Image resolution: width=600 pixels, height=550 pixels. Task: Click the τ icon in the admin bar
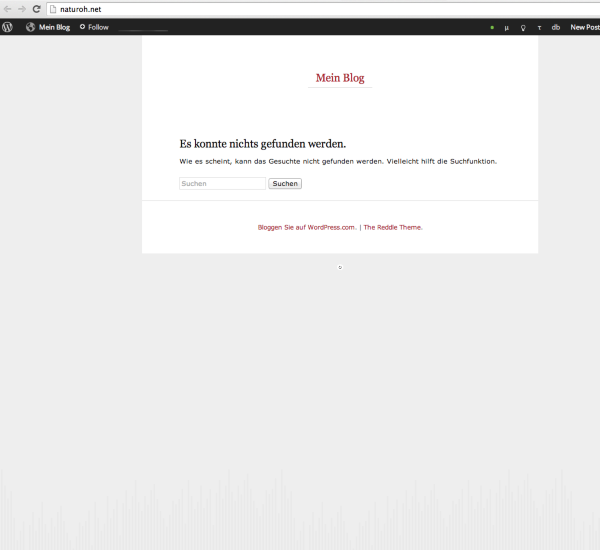click(539, 28)
